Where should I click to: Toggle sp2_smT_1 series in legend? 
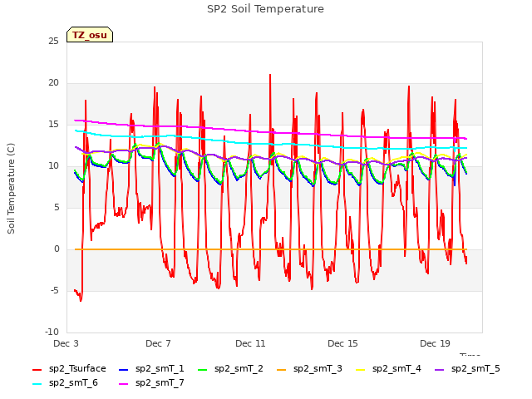coord(151,368)
